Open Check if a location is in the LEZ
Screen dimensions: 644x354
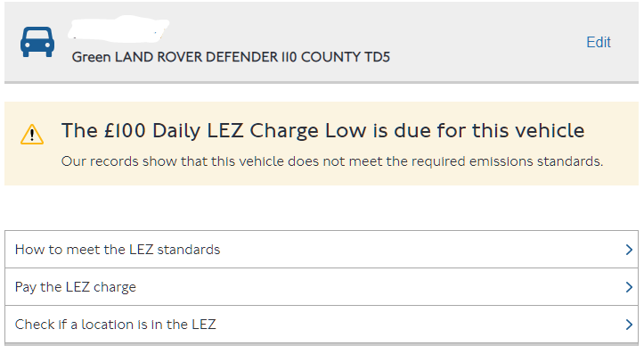pyautogui.click(x=322, y=325)
